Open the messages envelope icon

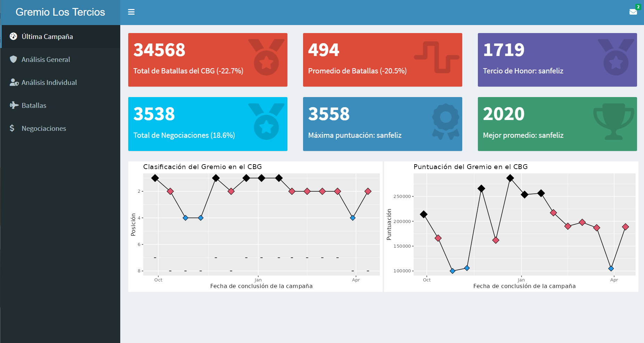pos(633,12)
